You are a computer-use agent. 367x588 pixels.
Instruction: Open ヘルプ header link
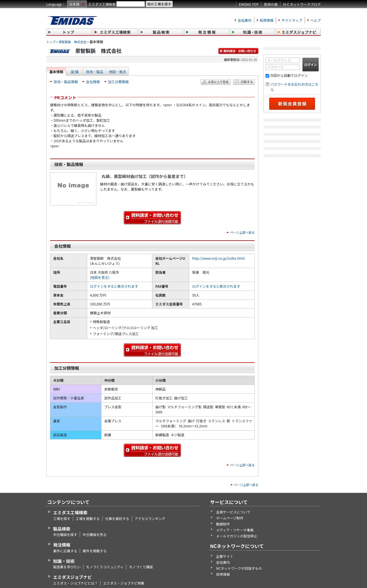click(316, 21)
